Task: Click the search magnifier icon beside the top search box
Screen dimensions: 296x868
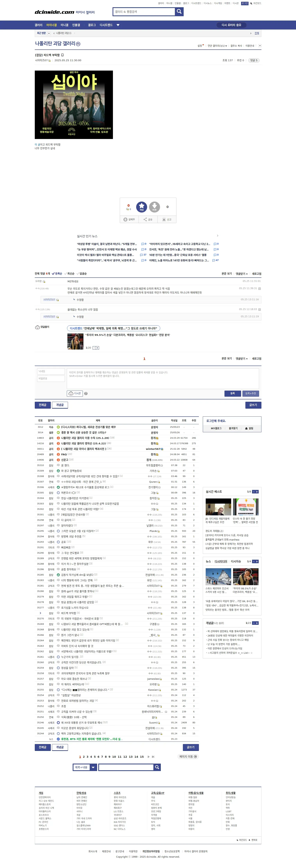Action: pyautogui.click(x=179, y=12)
